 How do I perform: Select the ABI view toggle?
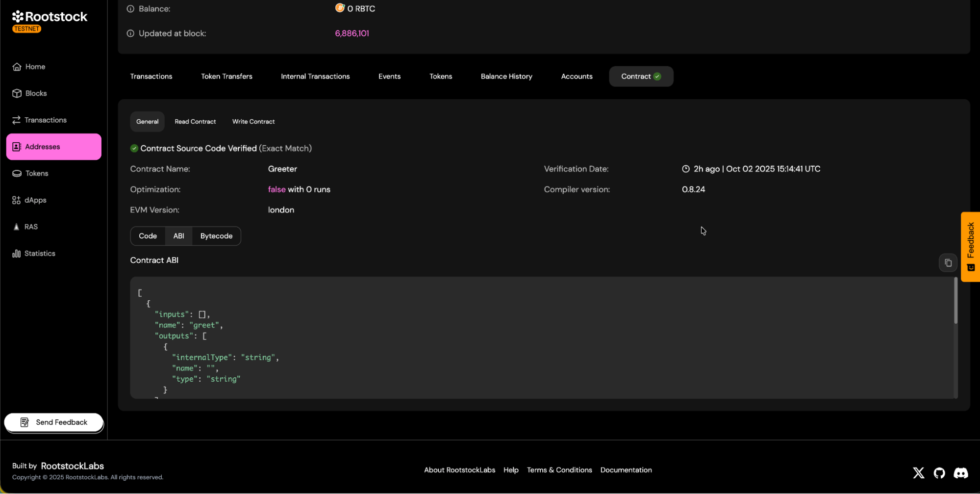[178, 236]
